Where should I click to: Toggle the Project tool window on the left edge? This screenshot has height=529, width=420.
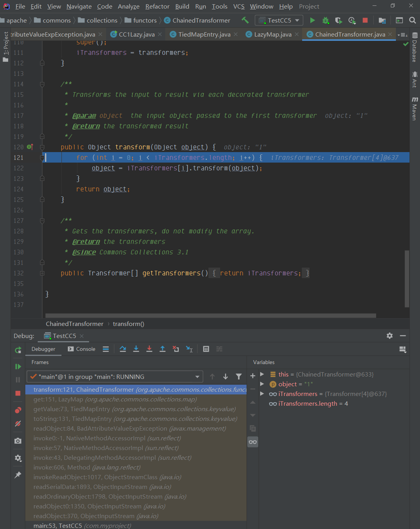point(5,47)
